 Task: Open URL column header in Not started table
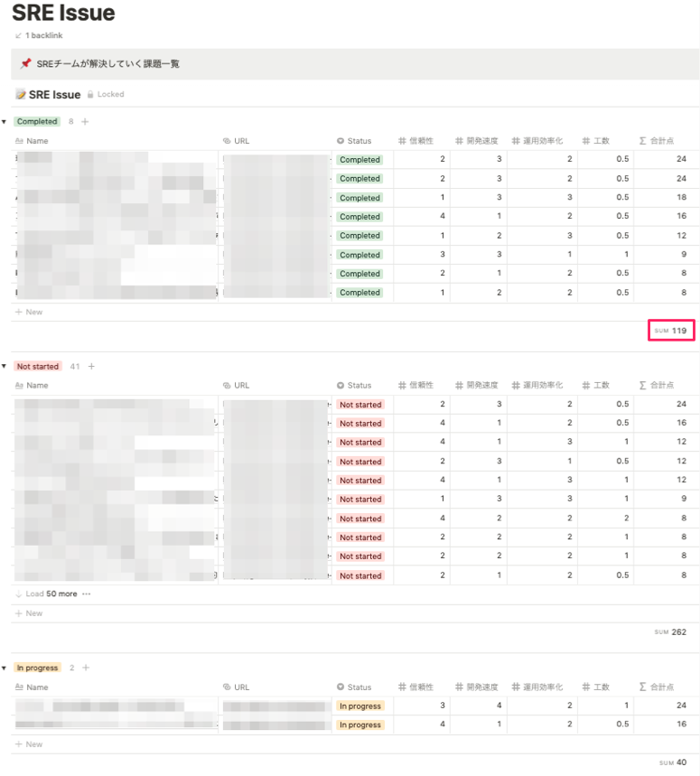coord(237,386)
